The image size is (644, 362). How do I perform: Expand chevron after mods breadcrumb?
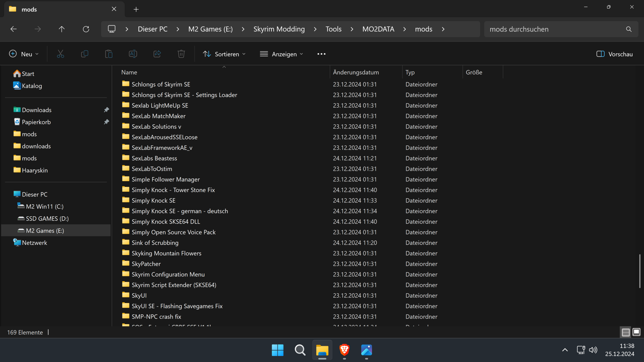[x=443, y=29]
